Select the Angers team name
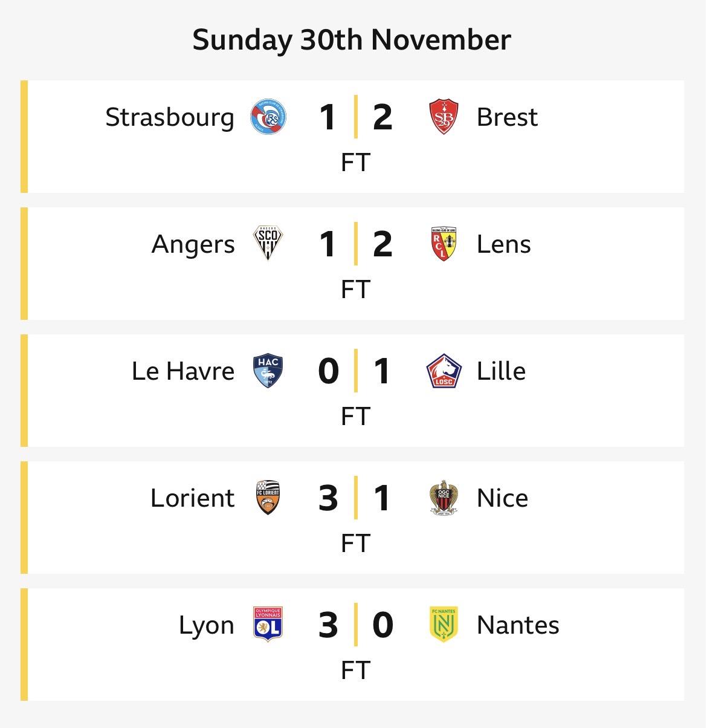 click(x=193, y=244)
